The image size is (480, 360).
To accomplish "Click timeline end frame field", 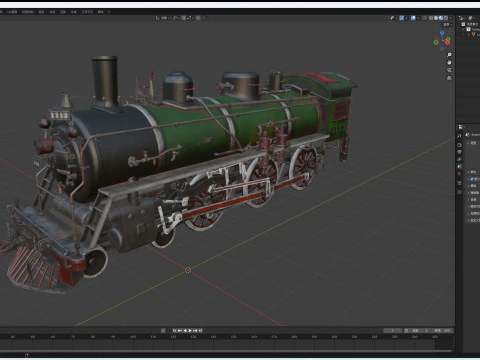I will pos(442,330).
